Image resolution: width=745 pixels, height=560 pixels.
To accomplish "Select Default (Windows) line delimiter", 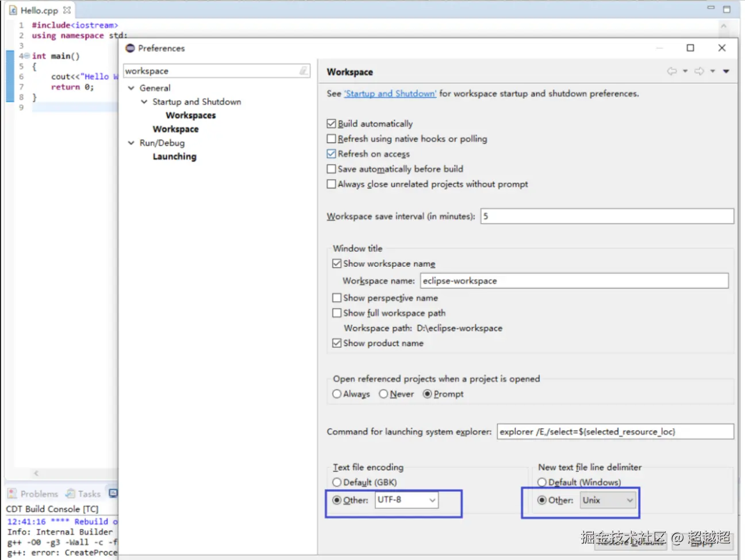I will point(542,482).
